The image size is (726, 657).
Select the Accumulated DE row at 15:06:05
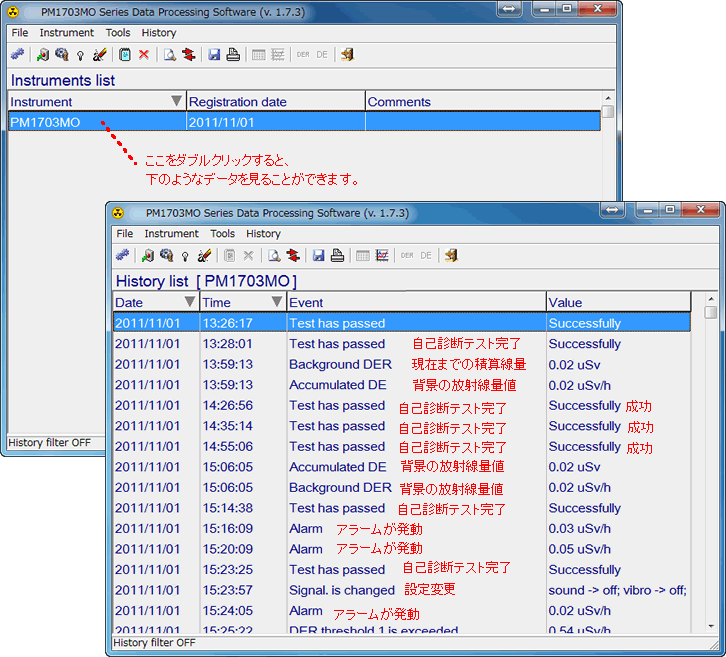click(x=401, y=467)
